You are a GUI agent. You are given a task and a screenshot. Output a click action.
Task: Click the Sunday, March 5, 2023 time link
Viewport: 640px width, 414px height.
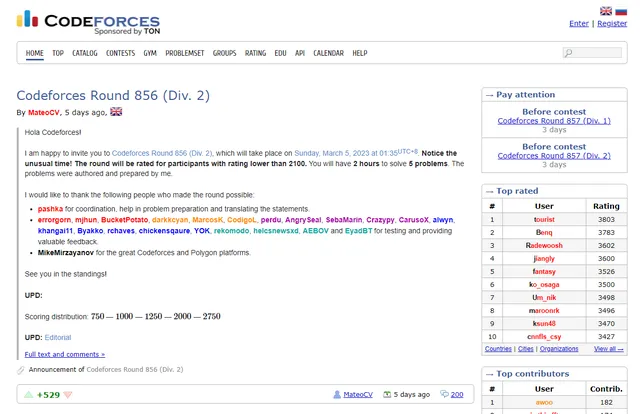(x=356, y=153)
